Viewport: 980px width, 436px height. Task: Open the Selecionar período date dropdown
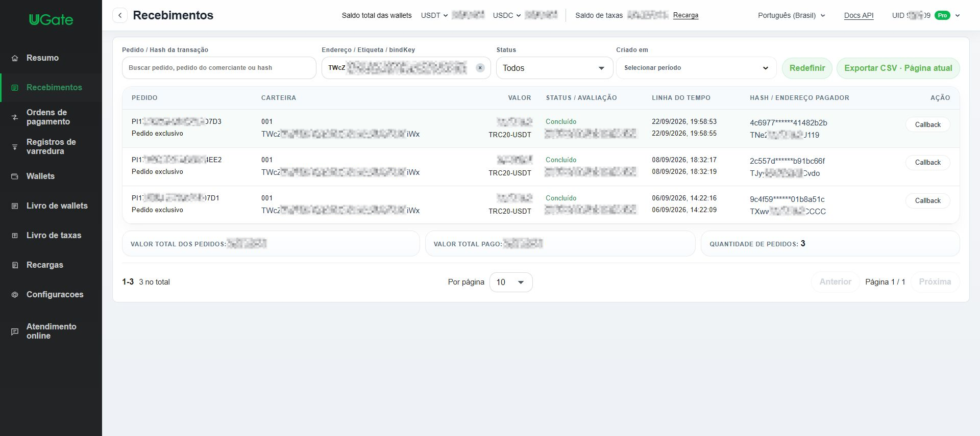point(696,68)
